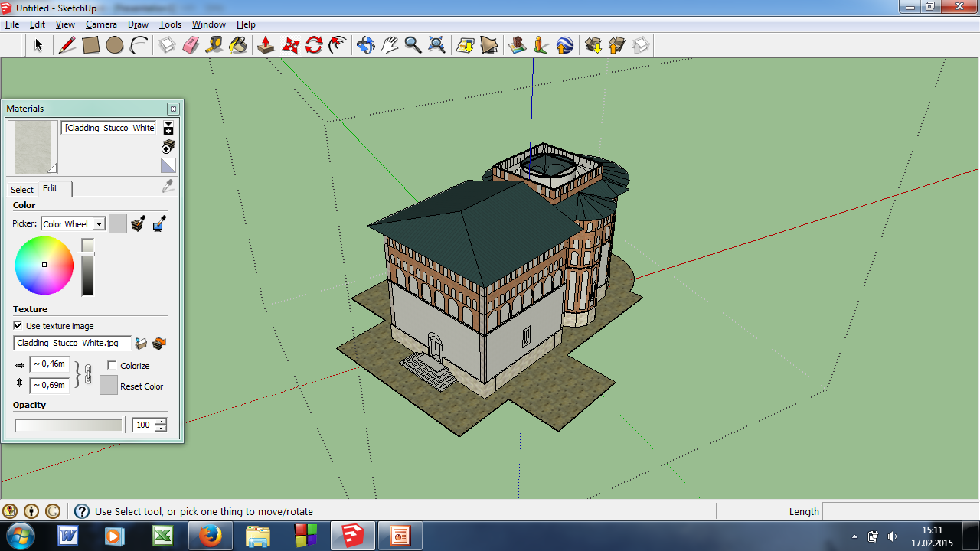980x551 pixels.
Task: Uncheck Use texture image
Action: click(18, 326)
